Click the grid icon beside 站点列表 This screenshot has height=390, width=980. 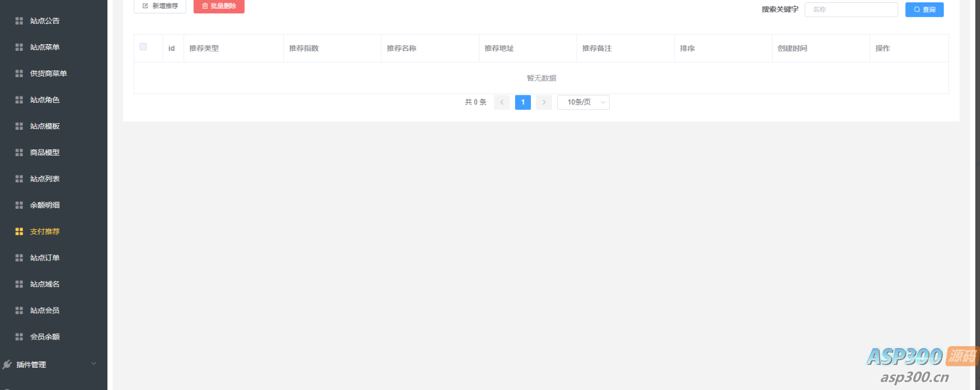19,179
